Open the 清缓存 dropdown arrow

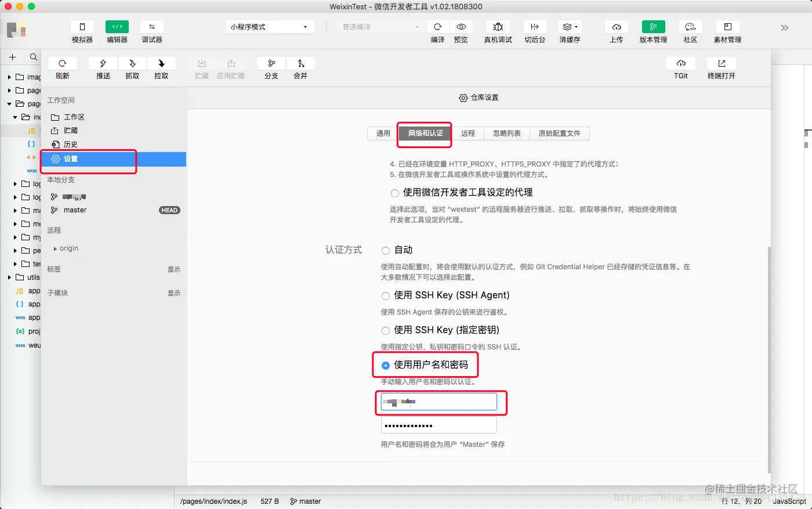point(576,27)
